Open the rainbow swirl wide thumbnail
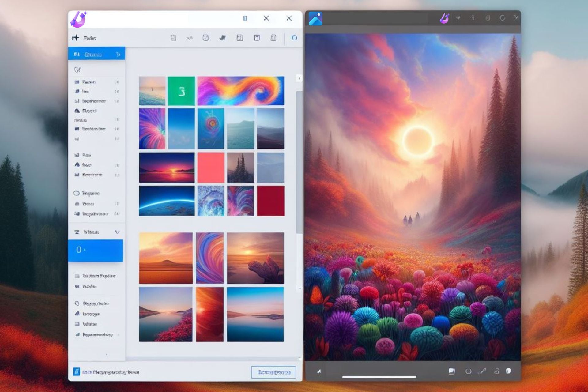This screenshot has width=588, height=392. [240, 91]
